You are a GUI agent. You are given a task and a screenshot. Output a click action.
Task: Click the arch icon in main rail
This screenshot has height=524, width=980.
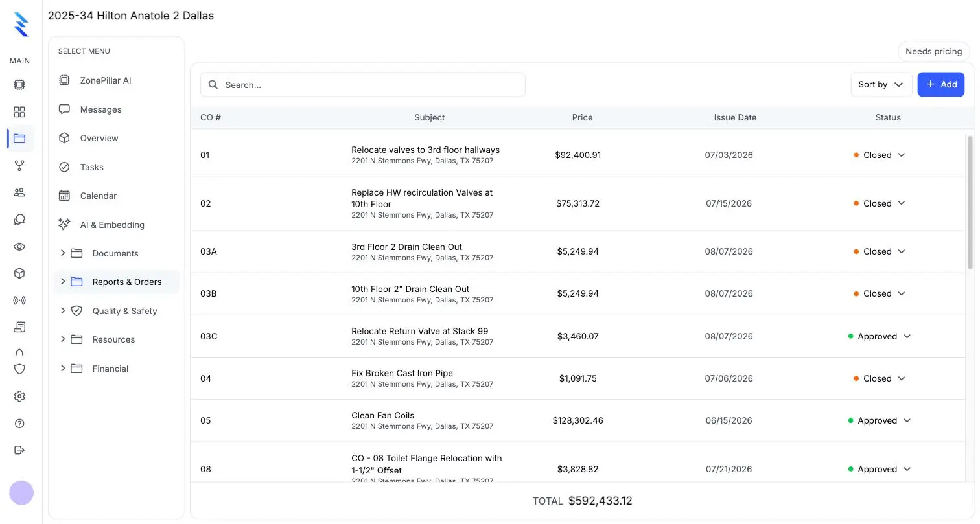coord(19,352)
